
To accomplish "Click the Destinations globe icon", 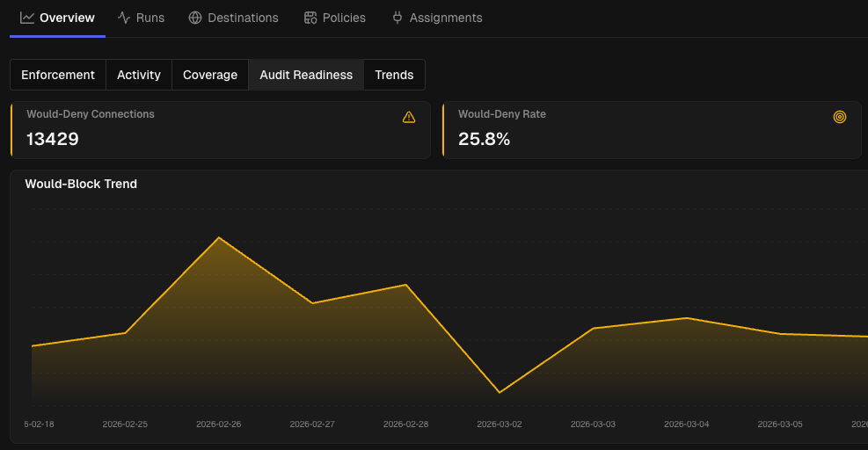I will point(195,18).
